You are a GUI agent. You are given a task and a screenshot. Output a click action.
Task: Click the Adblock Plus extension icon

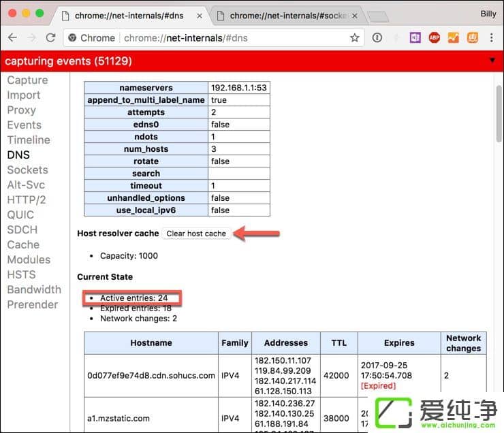(434, 38)
